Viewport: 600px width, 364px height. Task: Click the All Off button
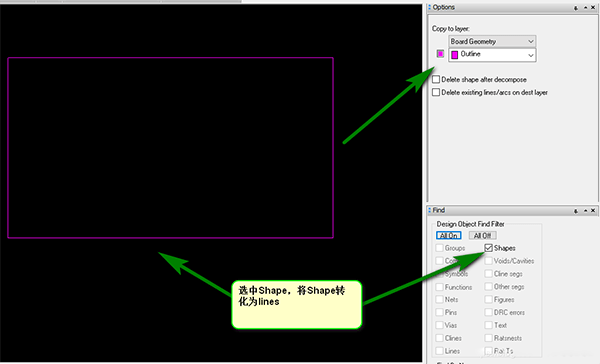tap(482, 235)
